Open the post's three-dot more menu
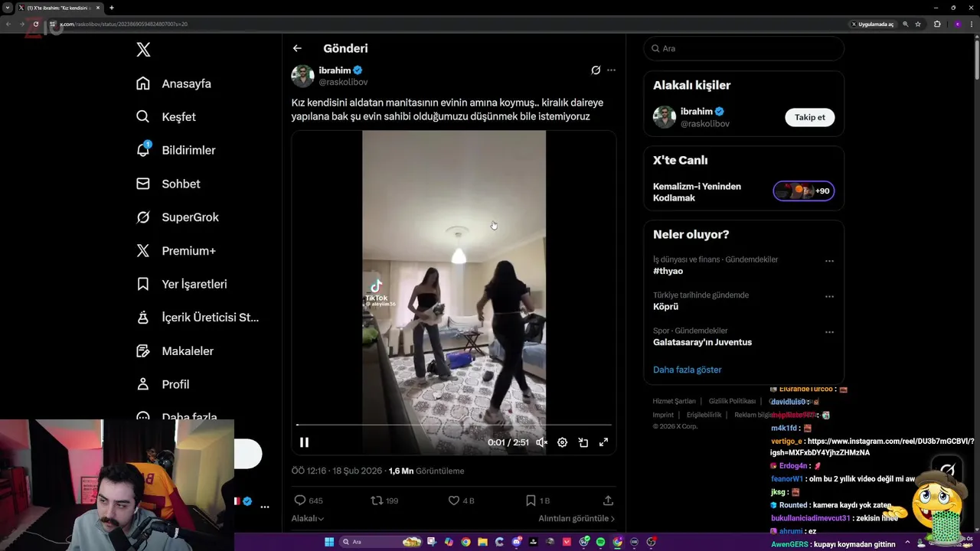The height and width of the screenshot is (551, 980). [611, 70]
